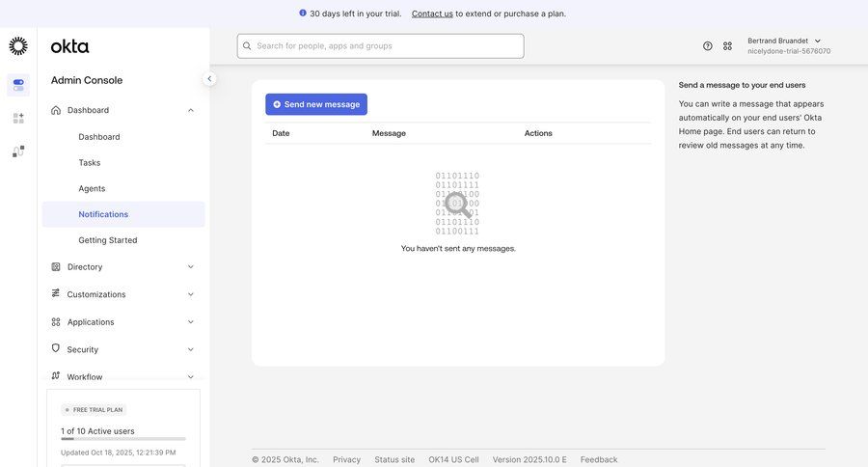868x467 pixels.
Task: Click the Dashboard home icon
Action: coord(56,110)
